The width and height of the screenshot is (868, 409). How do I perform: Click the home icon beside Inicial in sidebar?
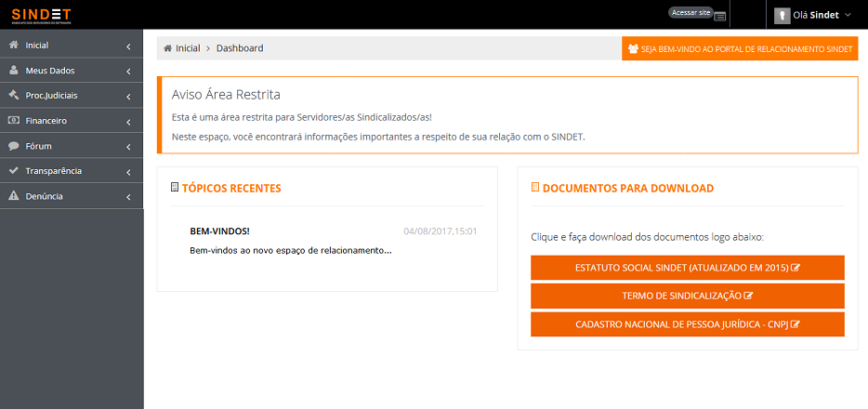click(x=14, y=46)
